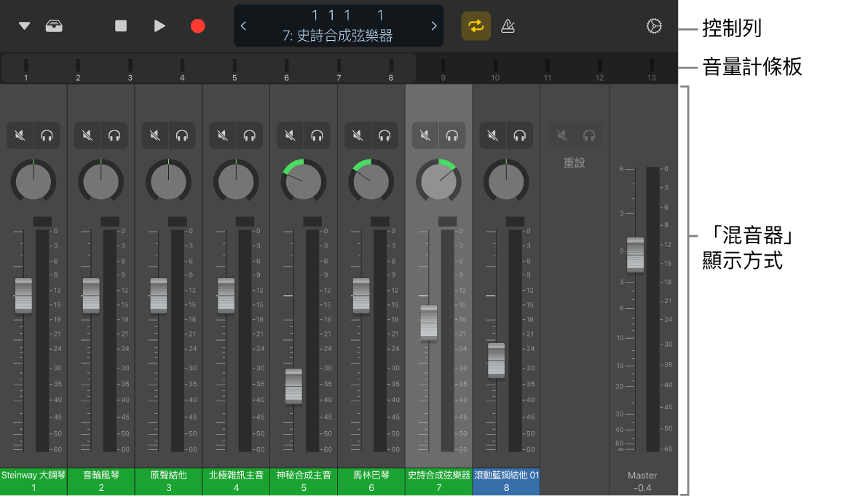The width and height of the screenshot is (868, 496).
Task: Click the left chevron beside the LCD display
Action: [243, 25]
